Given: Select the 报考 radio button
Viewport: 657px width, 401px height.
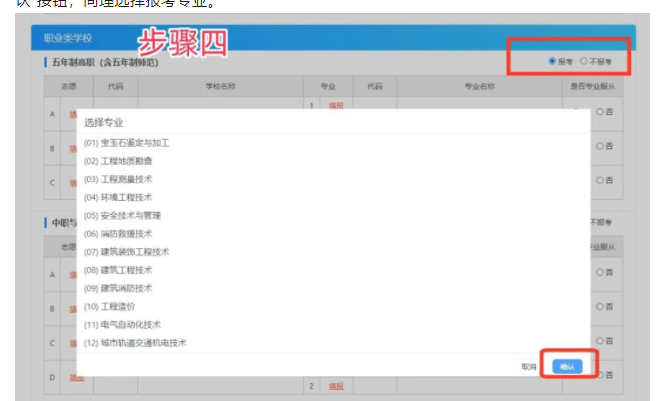Looking at the screenshot, I should coord(552,61).
